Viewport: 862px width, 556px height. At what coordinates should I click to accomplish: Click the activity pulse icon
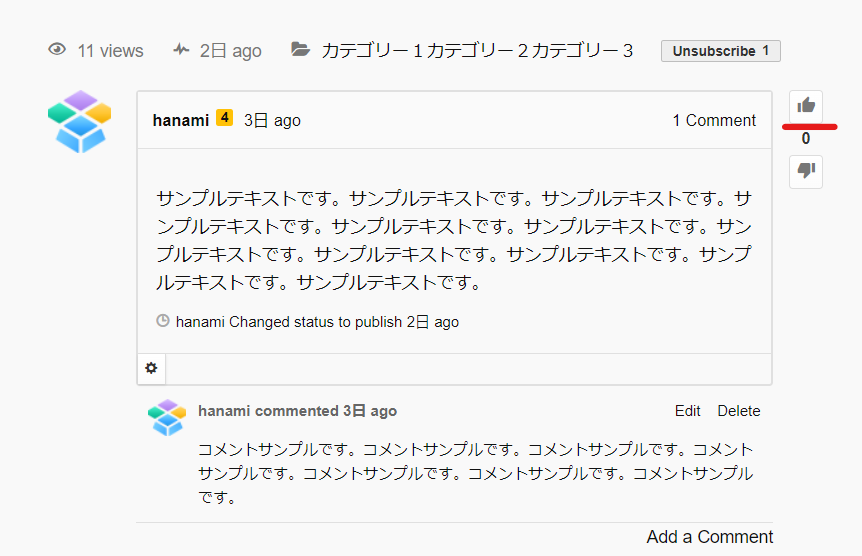[181, 50]
